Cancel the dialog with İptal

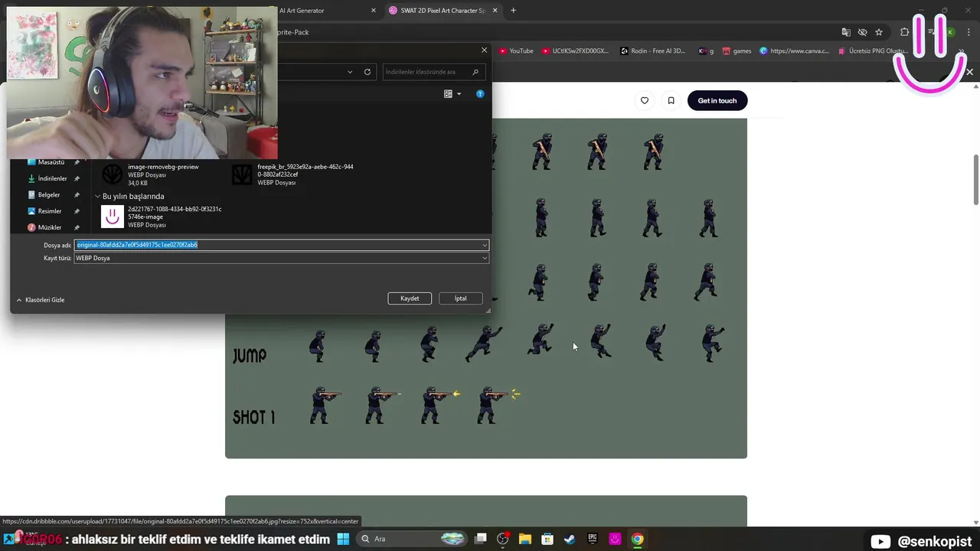tap(460, 298)
